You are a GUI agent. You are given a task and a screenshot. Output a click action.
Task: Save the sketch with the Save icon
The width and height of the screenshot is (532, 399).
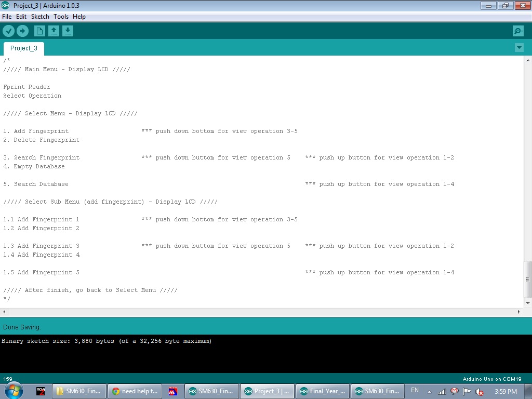(x=68, y=31)
